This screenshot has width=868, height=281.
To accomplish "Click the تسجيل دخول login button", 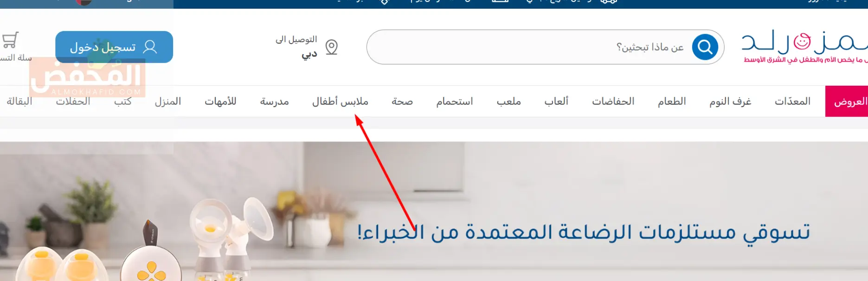I will (x=114, y=47).
